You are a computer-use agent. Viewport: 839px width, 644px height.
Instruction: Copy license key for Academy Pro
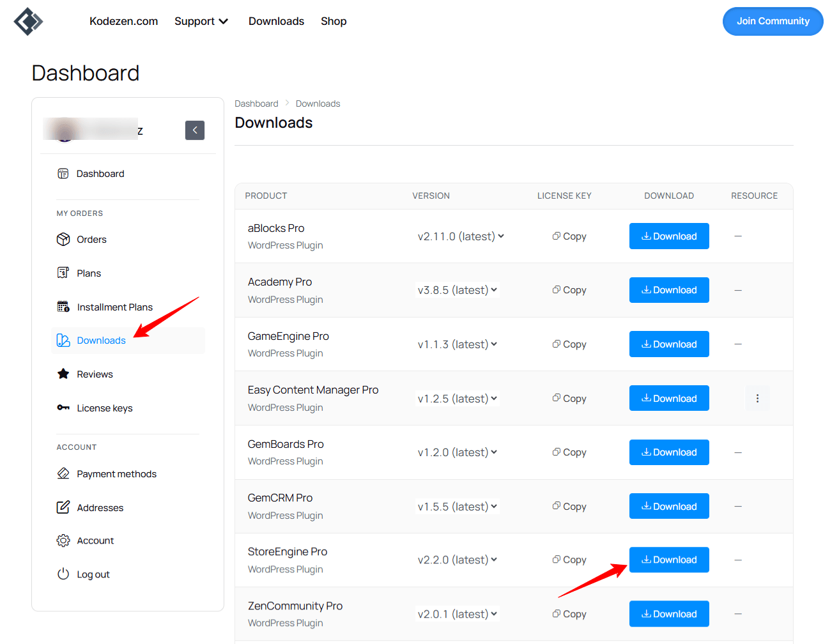(569, 290)
